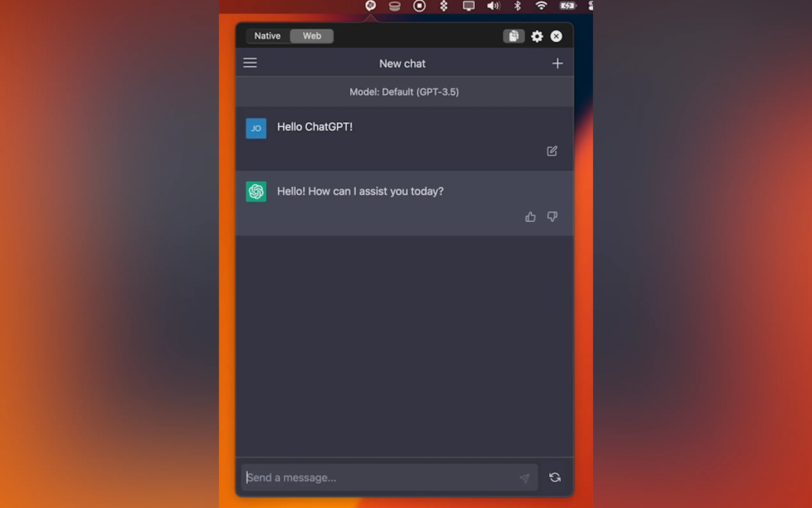Give thumbs up to the response
Image resolution: width=812 pixels, height=508 pixels.
coord(530,217)
